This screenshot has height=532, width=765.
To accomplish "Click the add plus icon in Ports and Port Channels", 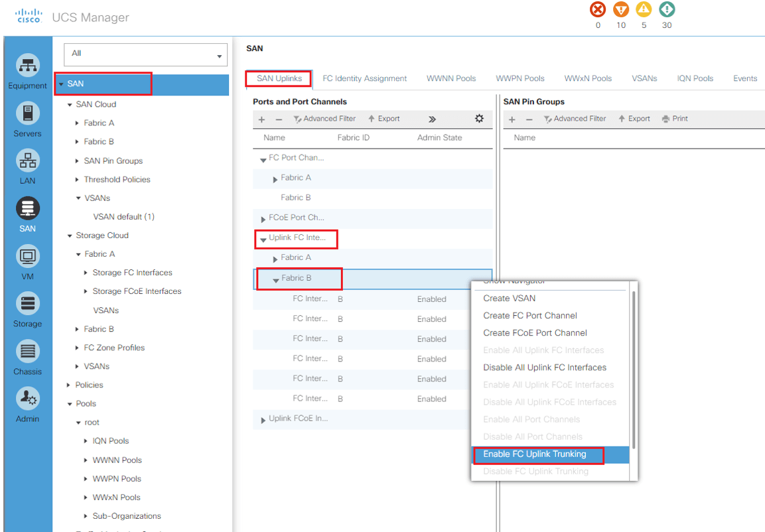I will (261, 119).
